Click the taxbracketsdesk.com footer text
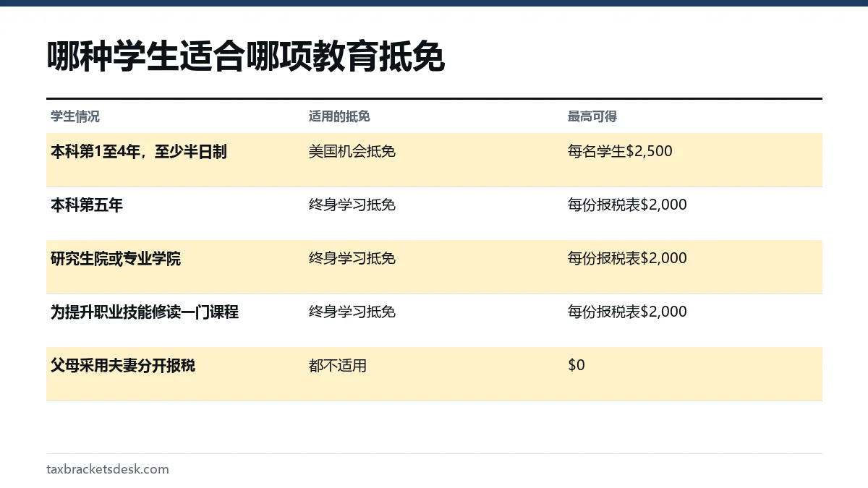 pyautogui.click(x=108, y=469)
